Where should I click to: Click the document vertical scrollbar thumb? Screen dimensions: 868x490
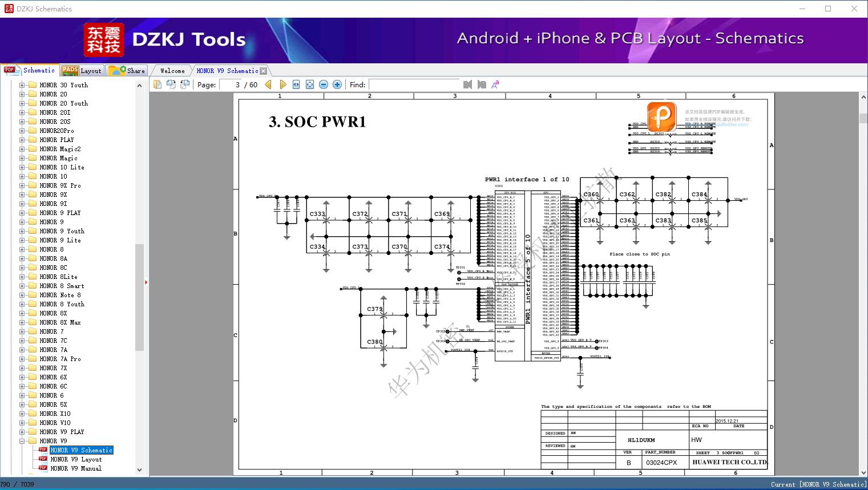[863, 119]
